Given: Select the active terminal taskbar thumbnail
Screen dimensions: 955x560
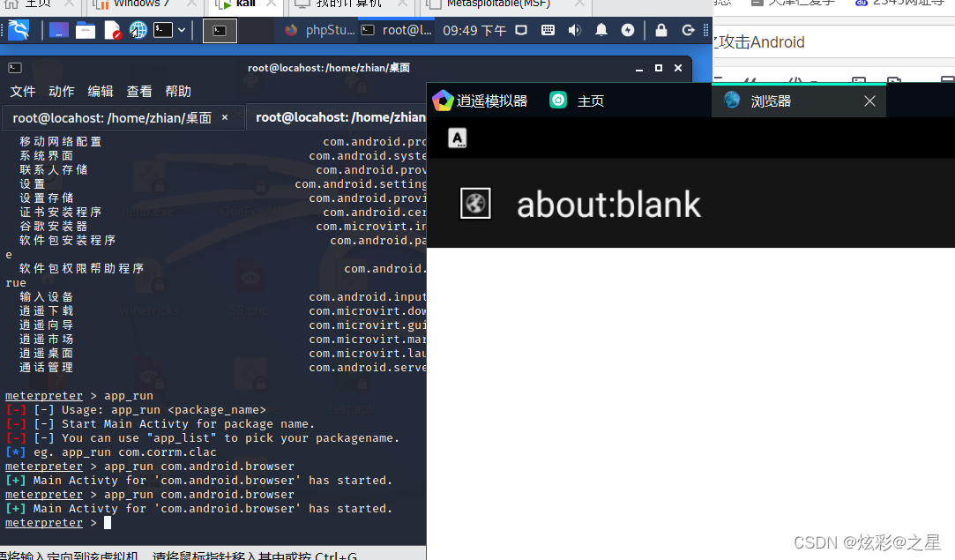Looking at the screenshot, I should click(x=220, y=31).
